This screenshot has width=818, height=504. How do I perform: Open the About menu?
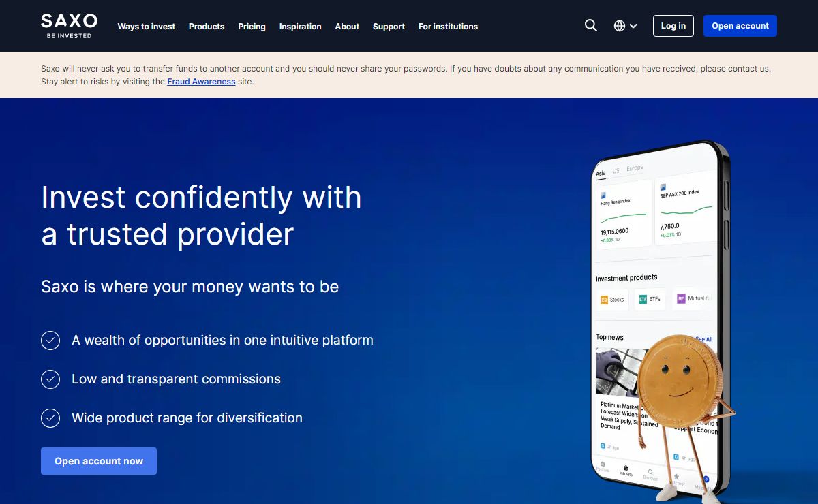click(x=347, y=27)
